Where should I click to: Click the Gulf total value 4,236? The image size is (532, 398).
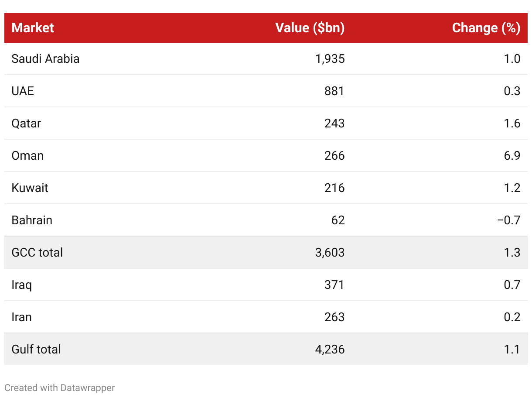330,349
